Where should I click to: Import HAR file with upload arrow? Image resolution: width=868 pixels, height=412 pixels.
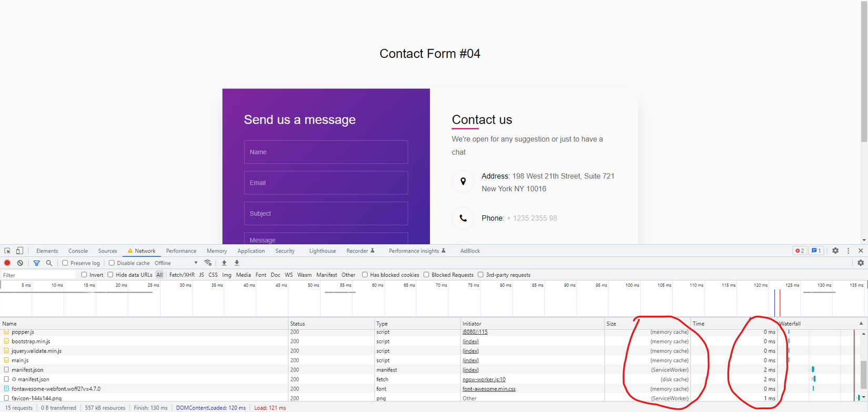pos(224,263)
